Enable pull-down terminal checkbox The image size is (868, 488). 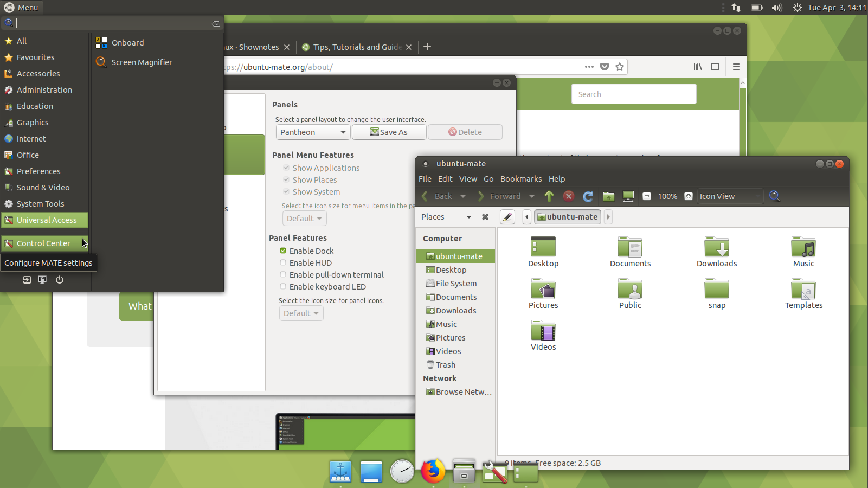pos(283,274)
